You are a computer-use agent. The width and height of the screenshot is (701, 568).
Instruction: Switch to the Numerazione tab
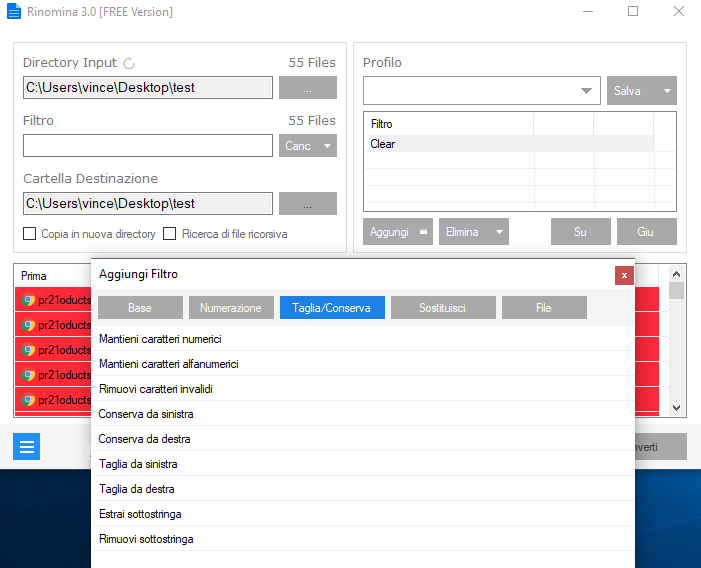(231, 308)
